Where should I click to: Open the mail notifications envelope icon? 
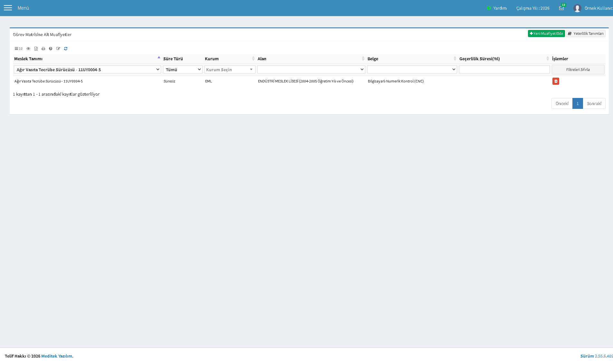point(561,8)
